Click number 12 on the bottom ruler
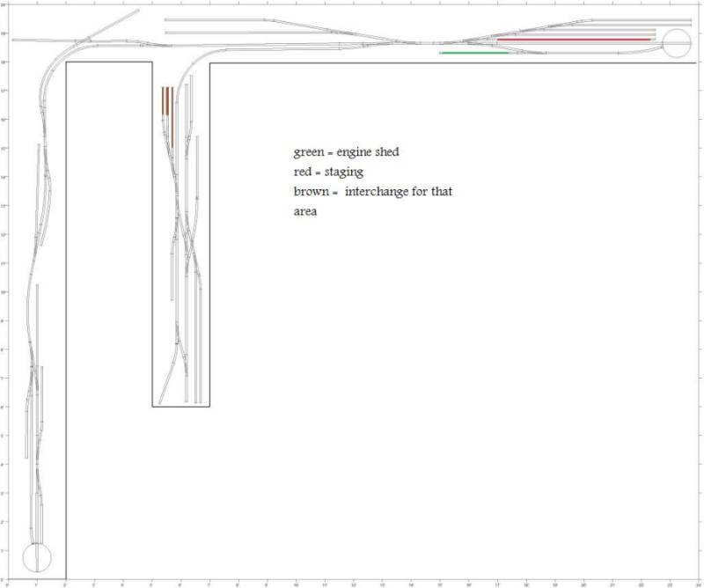The height and width of the screenshot is (588, 704). (353, 584)
